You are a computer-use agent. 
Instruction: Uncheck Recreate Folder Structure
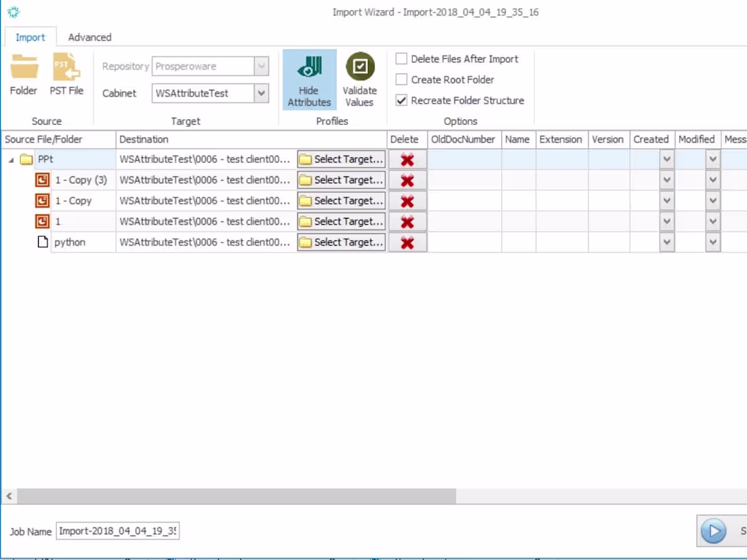401,100
